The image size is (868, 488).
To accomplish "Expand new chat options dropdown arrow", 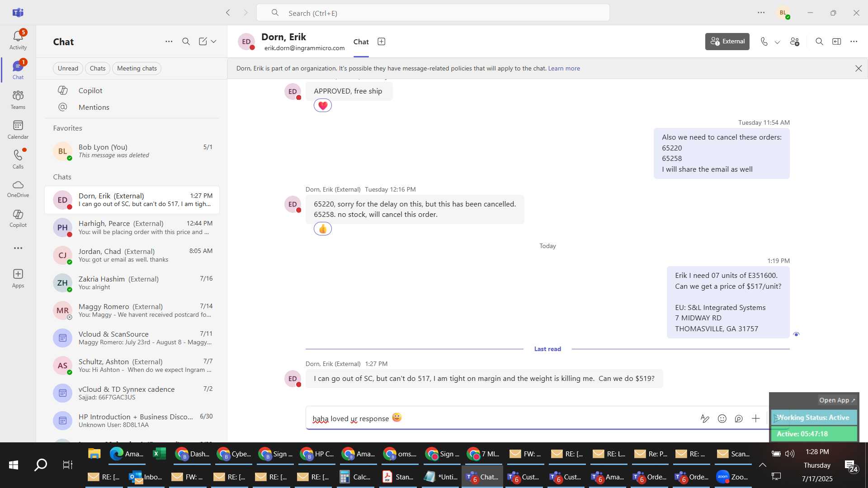I will click(x=213, y=42).
